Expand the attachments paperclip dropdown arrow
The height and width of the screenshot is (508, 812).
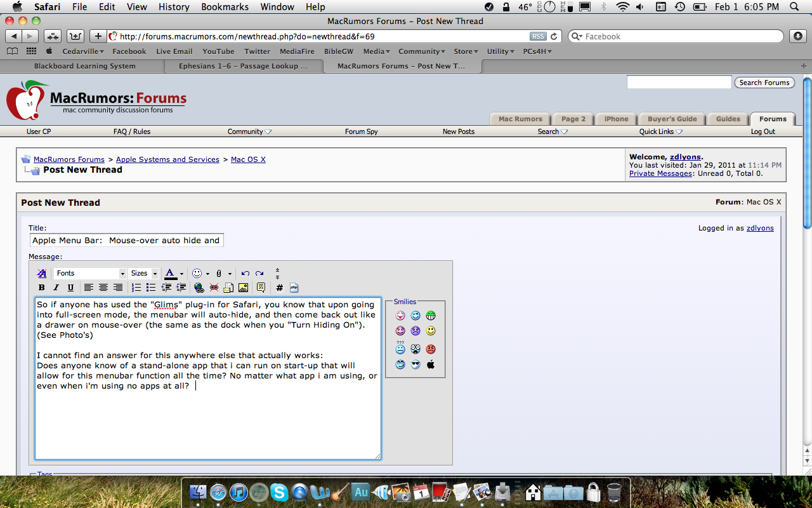tap(230, 274)
